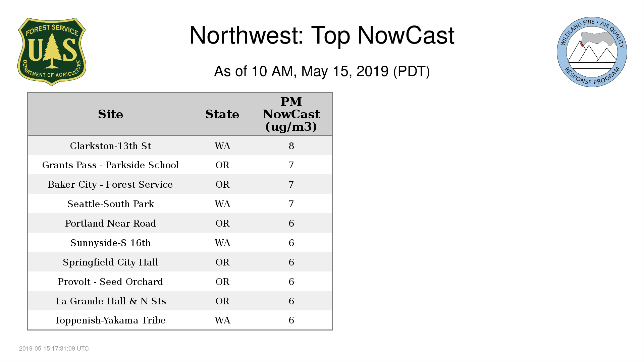Select the Provolt - Seed Orchard site

110,282
